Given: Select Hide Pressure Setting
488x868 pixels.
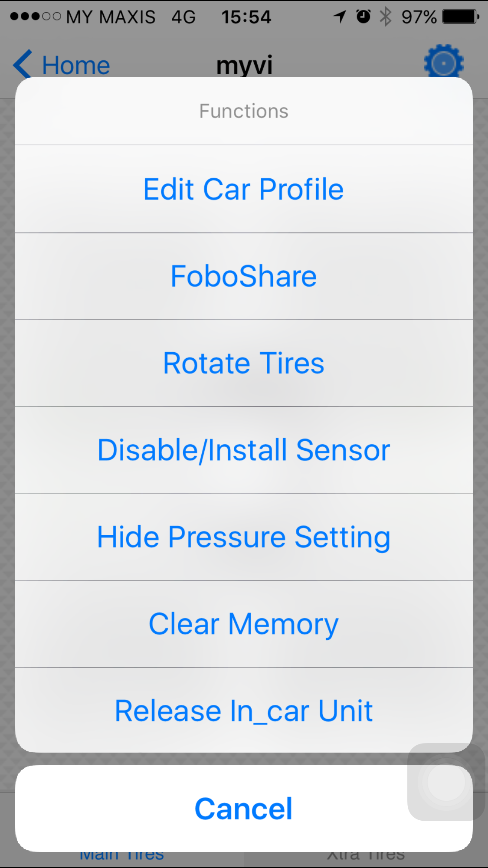Looking at the screenshot, I should click(244, 537).
